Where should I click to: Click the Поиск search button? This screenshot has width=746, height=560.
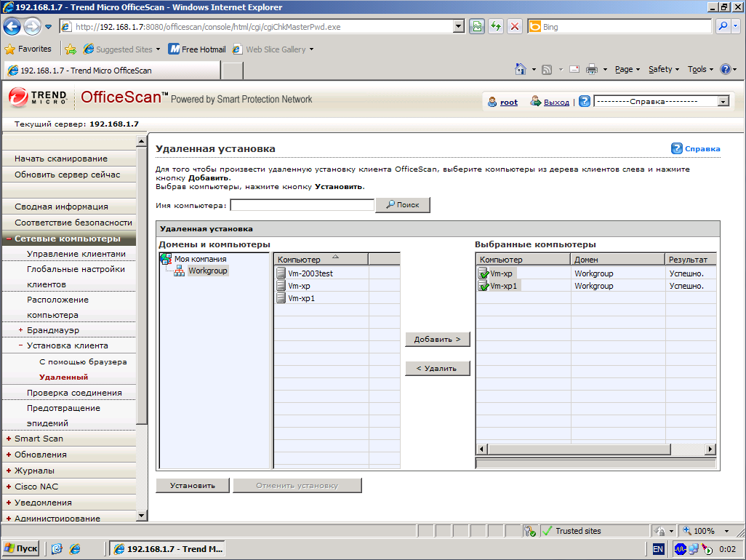point(403,205)
